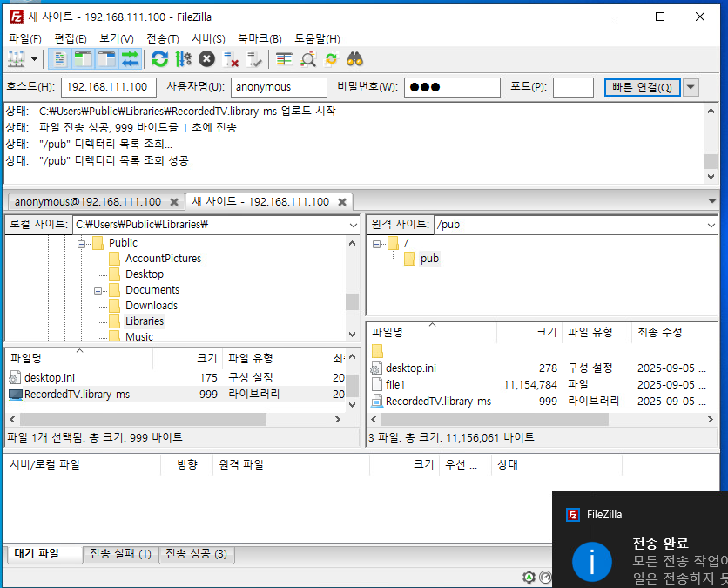This screenshot has height=588, width=728.
Task: Collapse the Public folder tree node
Action: 82,244
